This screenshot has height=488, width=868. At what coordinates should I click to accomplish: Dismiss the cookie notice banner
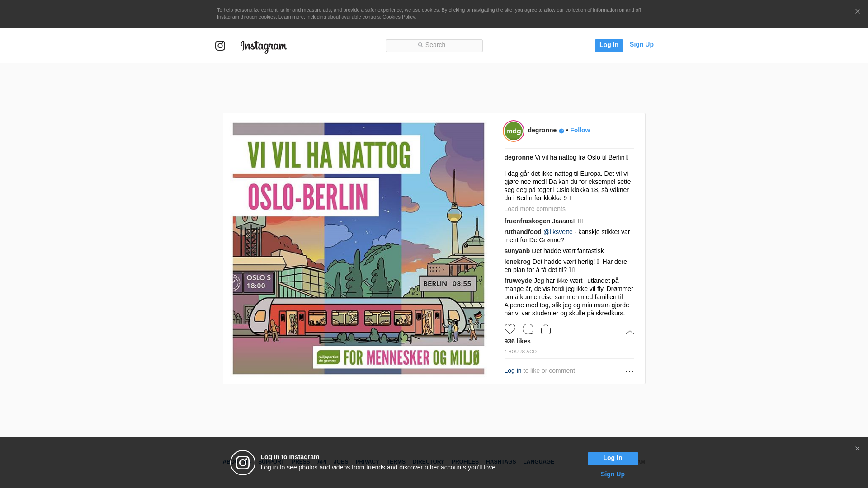pos(857,11)
